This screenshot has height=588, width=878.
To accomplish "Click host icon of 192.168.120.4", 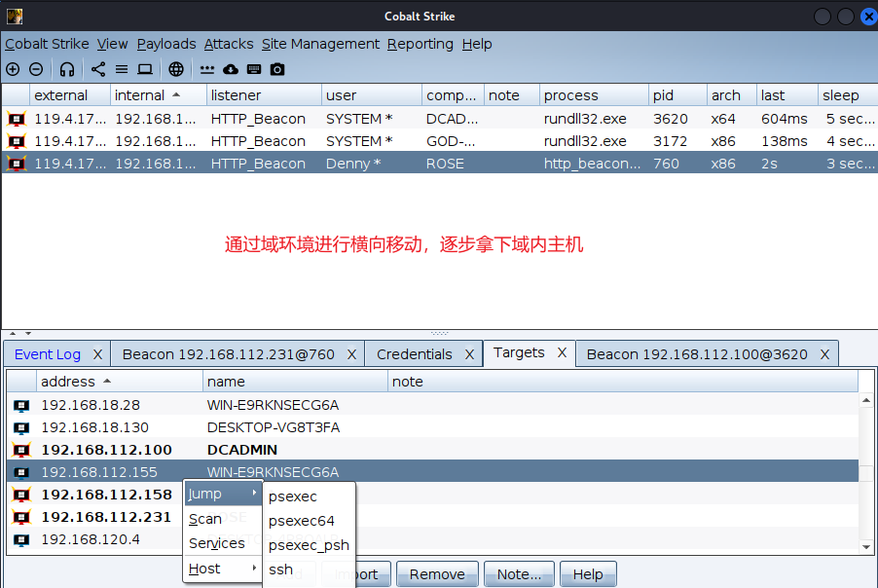I will pyautogui.click(x=21, y=540).
